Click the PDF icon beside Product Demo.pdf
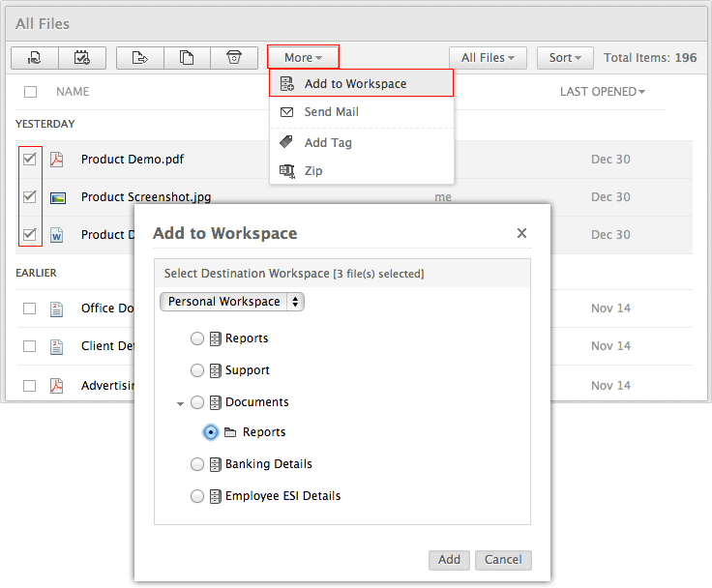Viewport: 712px width, 588px height. click(57, 160)
